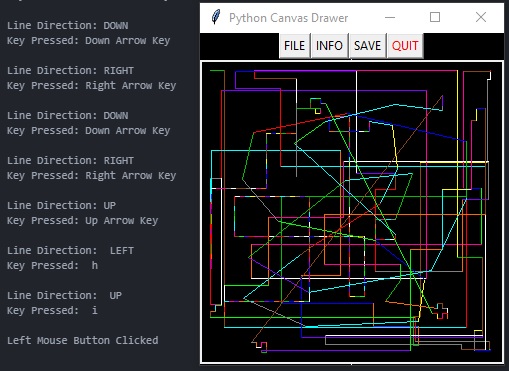509x371 pixels.
Task: Click the 'Key Pressed: Up Arrow Key' line
Action: tap(82, 221)
